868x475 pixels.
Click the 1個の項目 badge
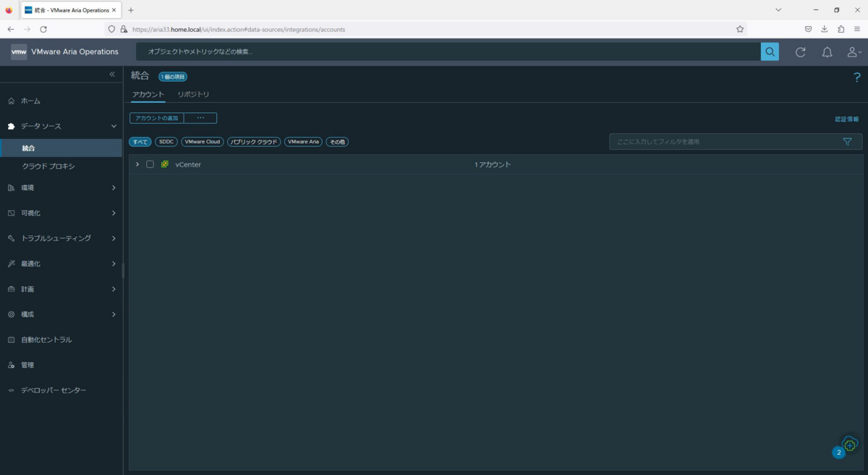pyautogui.click(x=173, y=77)
